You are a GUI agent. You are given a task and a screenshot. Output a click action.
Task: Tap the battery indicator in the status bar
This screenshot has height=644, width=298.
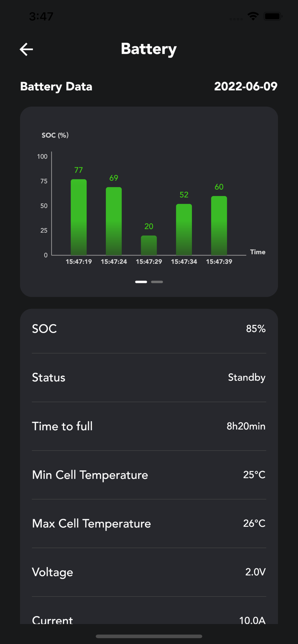(x=273, y=16)
